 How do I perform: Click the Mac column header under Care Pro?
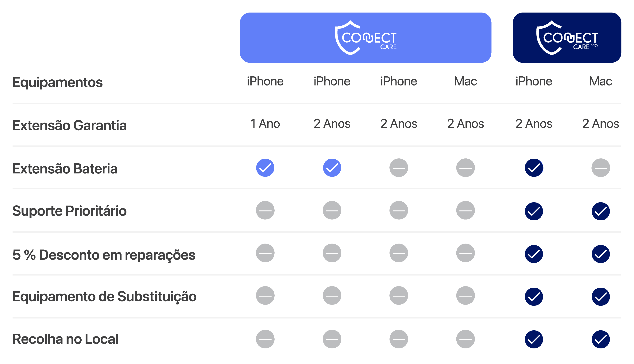(601, 81)
